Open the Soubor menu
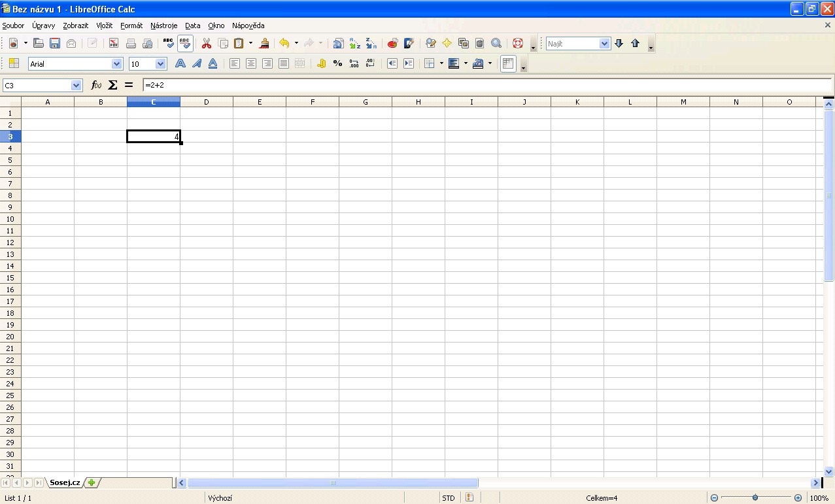The height and width of the screenshot is (504, 835). pos(13,25)
